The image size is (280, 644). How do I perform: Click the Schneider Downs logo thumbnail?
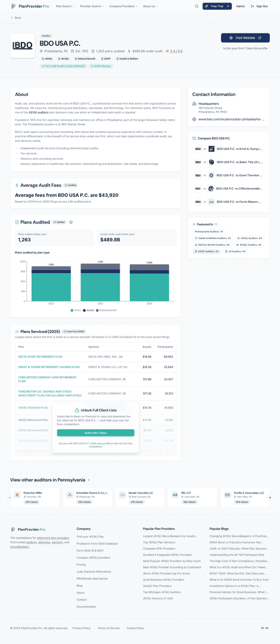coord(70,495)
